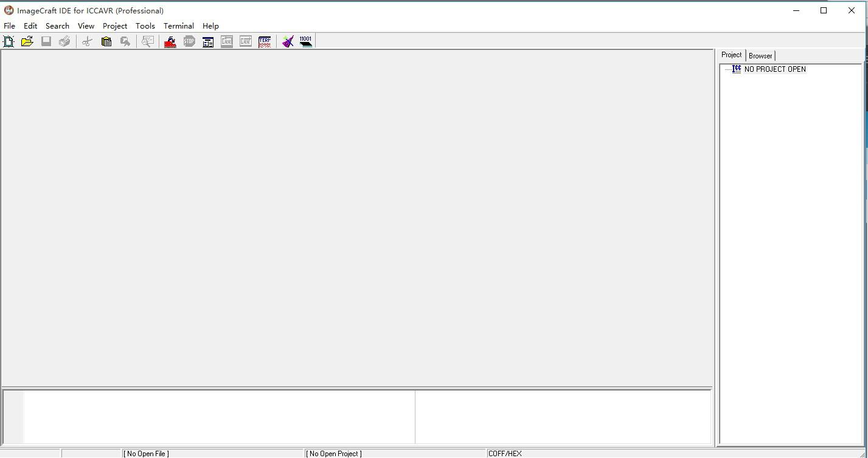Open the View menu

[x=86, y=26]
